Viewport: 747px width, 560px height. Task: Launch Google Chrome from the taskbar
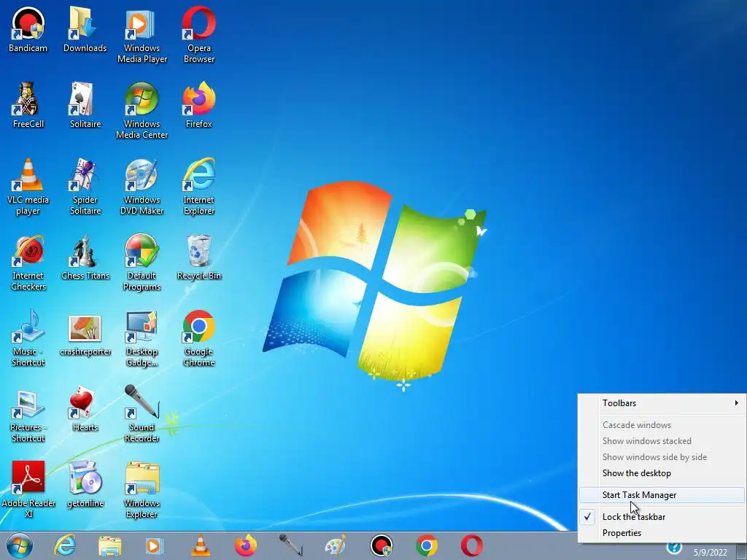pyautogui.click(x=426, y=545)
